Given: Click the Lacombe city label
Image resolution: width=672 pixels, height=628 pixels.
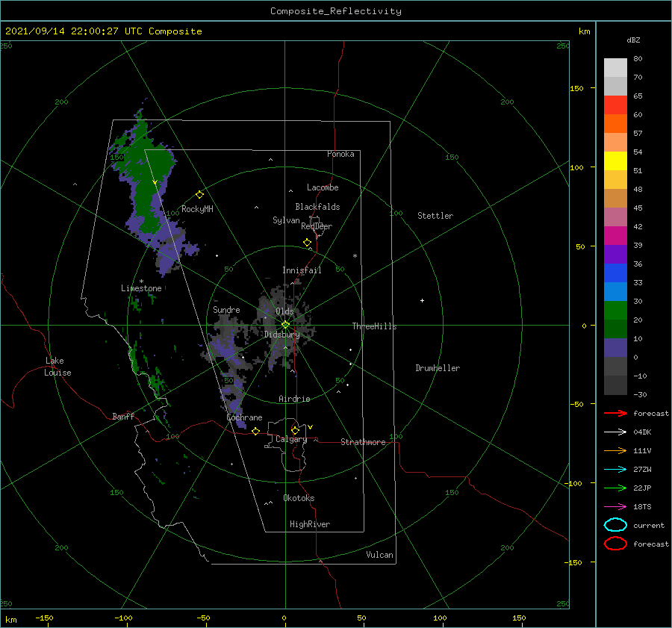Looking at the screenshot, I should point(323,187).
